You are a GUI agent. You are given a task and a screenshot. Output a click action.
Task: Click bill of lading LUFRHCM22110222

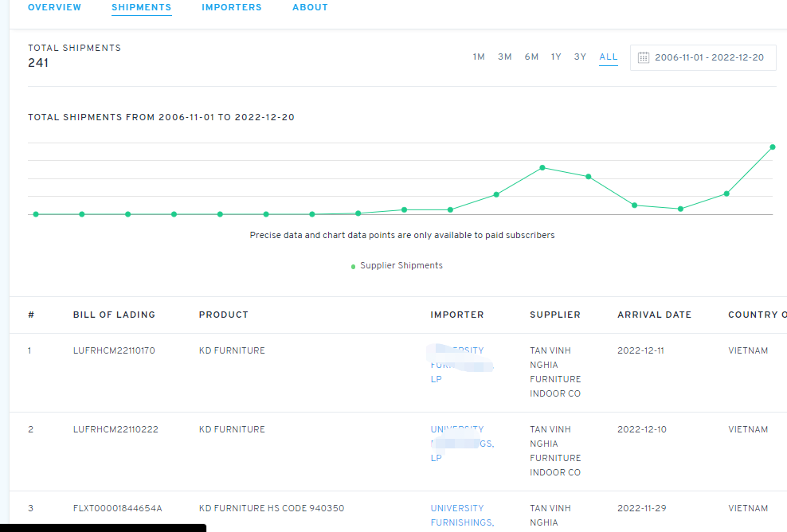[116, 429]
